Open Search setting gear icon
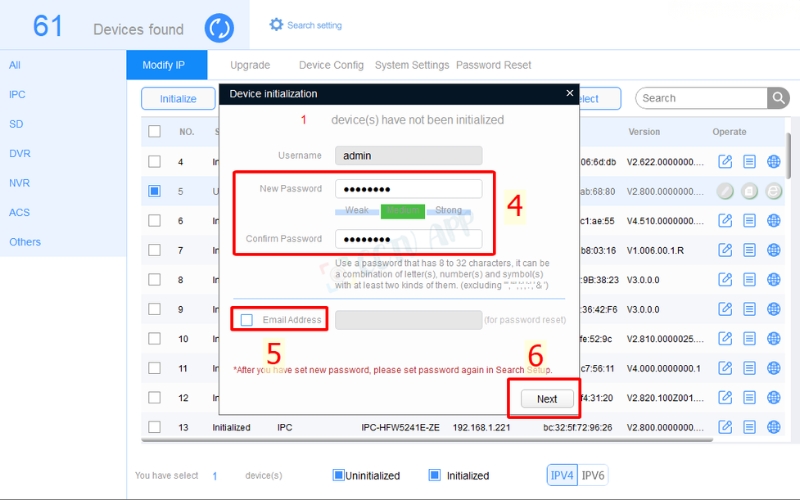The image size is (800, 500). point(276,24)
